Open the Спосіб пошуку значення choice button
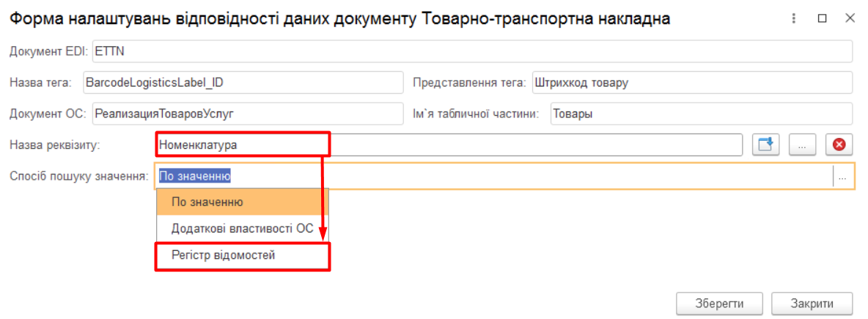868x319 pixels. pyautogui.click(x=843, y=177)
